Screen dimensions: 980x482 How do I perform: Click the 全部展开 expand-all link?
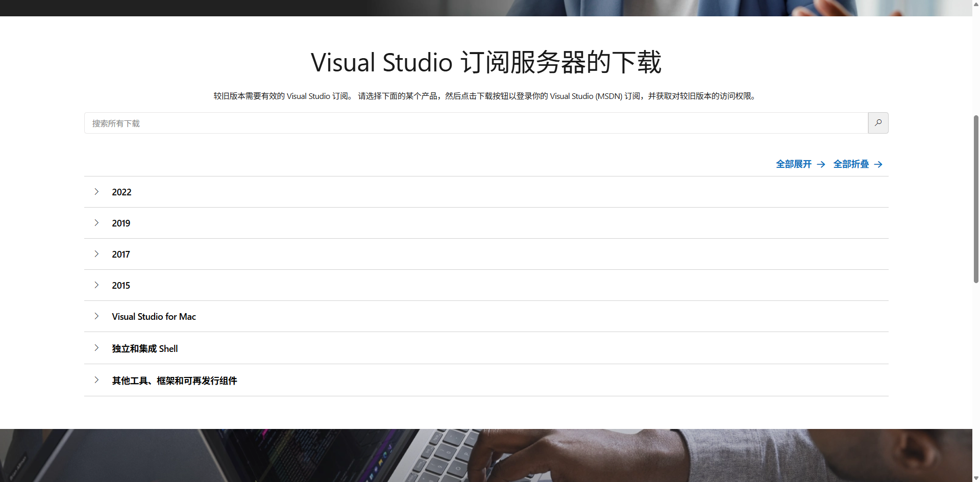coord(794,164)
